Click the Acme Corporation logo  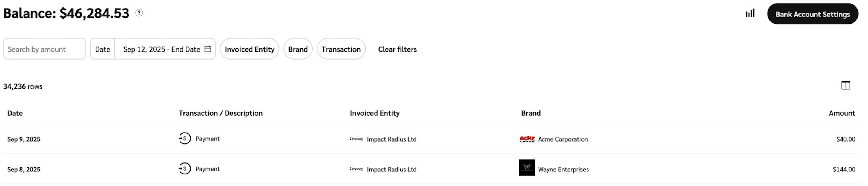click(x=527, y=139)
